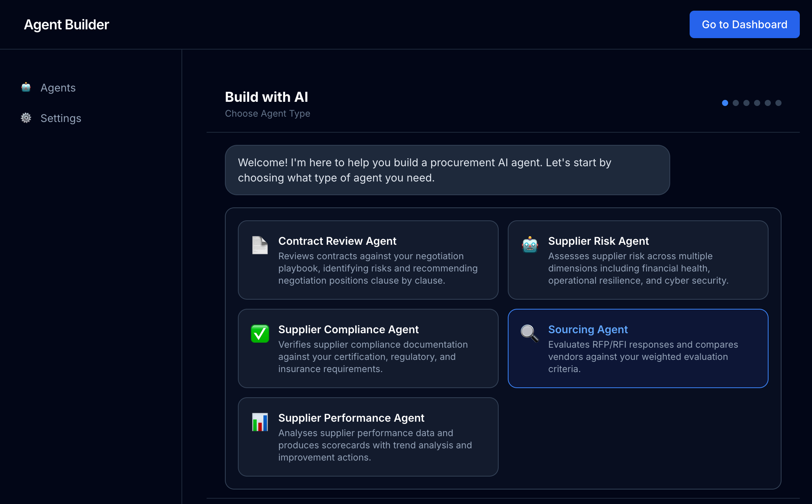
Task: Open the Agents sidebar menu item
Action: [58, 88]
